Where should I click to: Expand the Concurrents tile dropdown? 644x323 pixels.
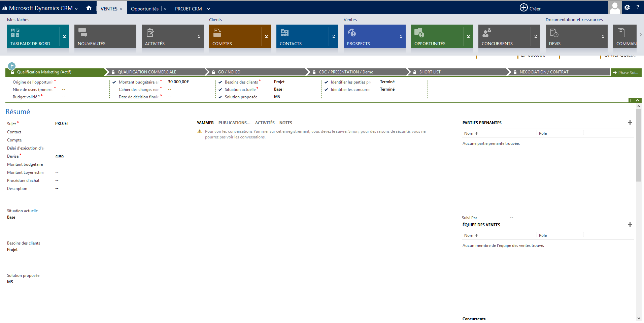click(x=536, y=36)
